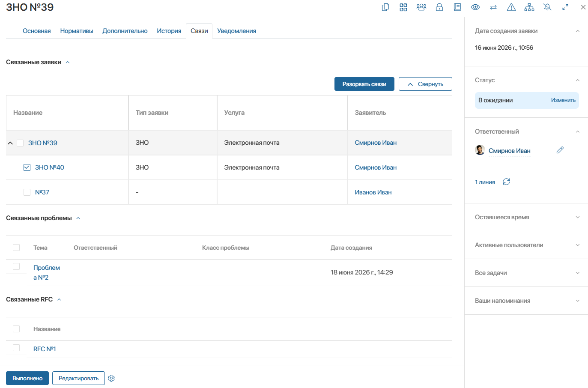The width and height of the screenshot is (588, 388).
Task: Click the copy documents icon in header
Action: click(385, 7)
